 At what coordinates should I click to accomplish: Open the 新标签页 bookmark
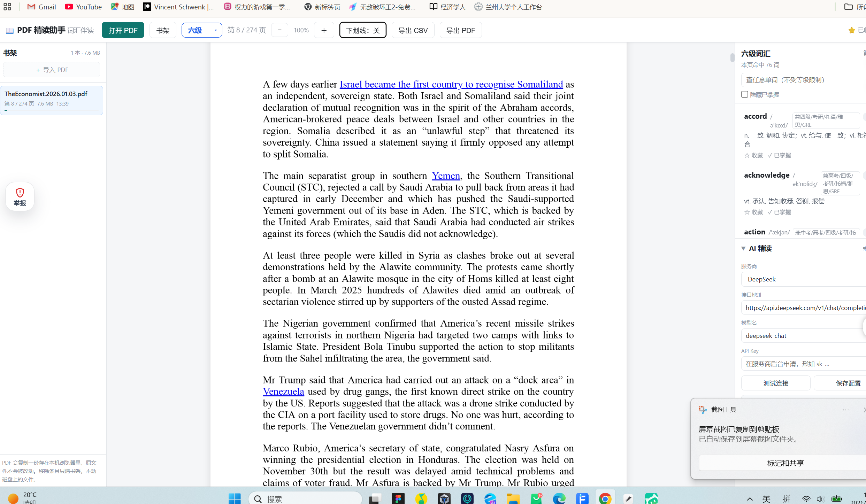point(322,7)
